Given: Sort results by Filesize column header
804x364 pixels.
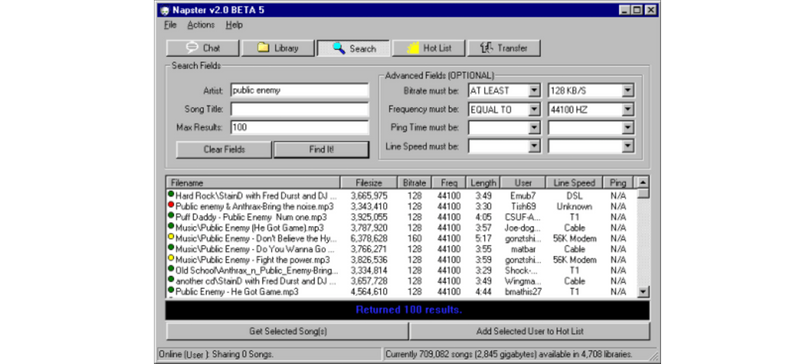Looking at the screenshot, I should tap(369, 183).
